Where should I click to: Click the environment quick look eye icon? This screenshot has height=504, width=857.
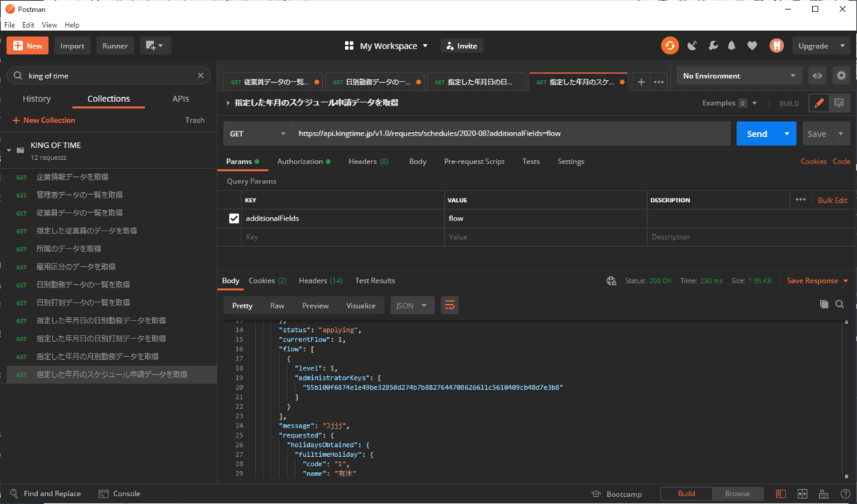(818, 76)
